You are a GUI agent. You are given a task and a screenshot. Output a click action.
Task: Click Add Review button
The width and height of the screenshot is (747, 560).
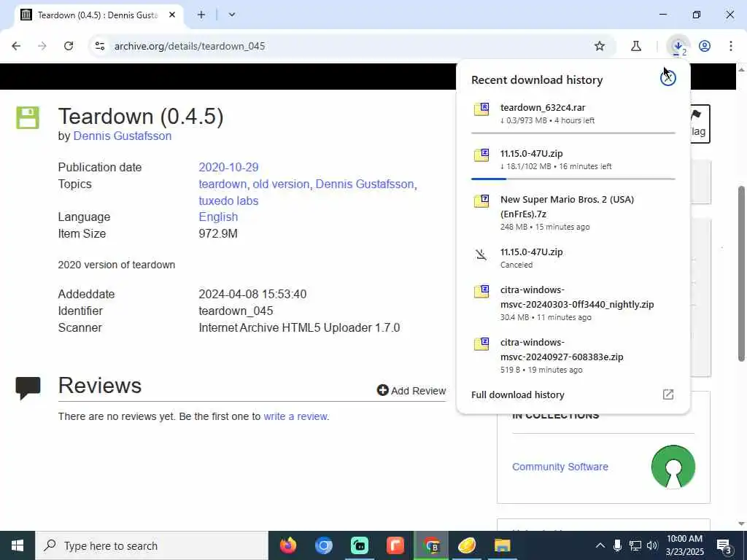click(x=411, y=391)
